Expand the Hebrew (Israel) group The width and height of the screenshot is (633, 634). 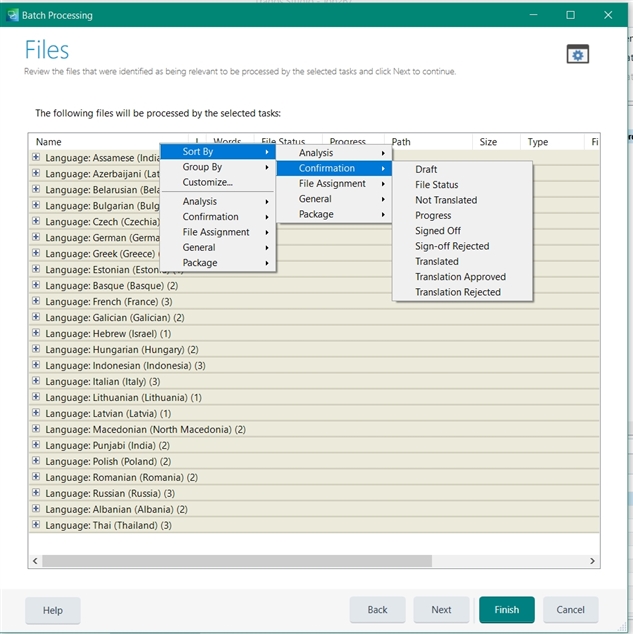(x=36, y=333)
